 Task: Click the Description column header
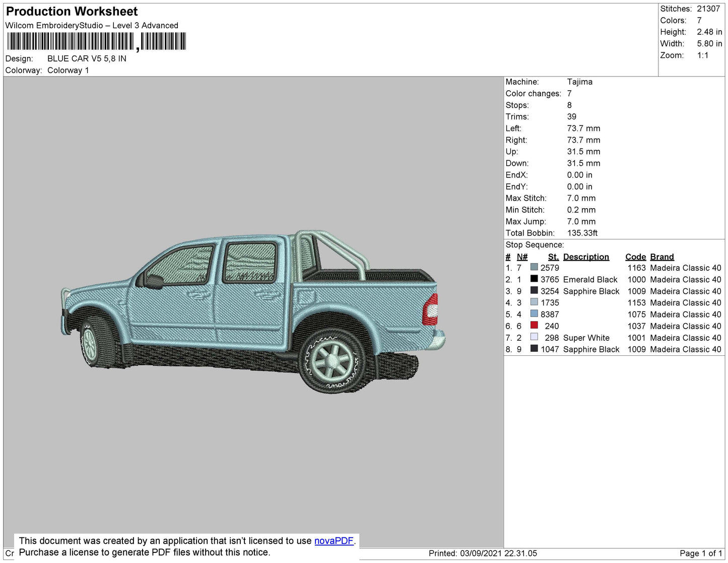pos(586,257)
